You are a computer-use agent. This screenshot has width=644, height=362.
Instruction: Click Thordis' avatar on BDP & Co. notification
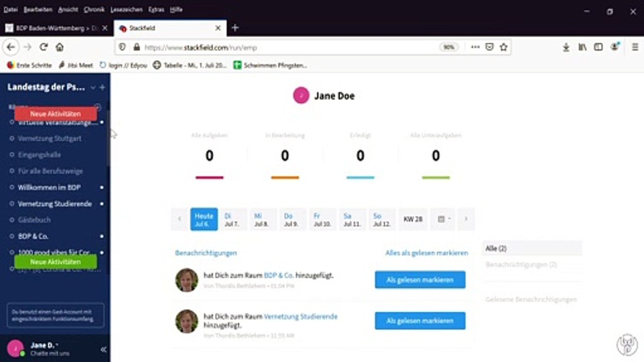187,280
